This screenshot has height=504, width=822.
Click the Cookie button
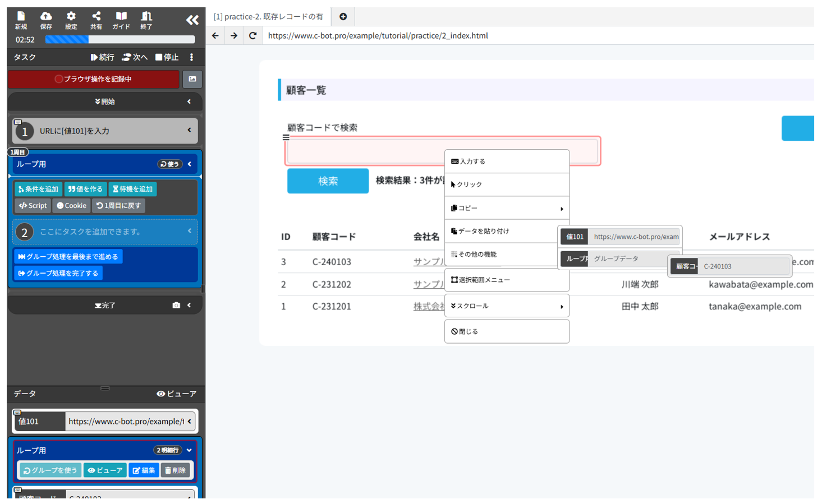tap(72, 206)
